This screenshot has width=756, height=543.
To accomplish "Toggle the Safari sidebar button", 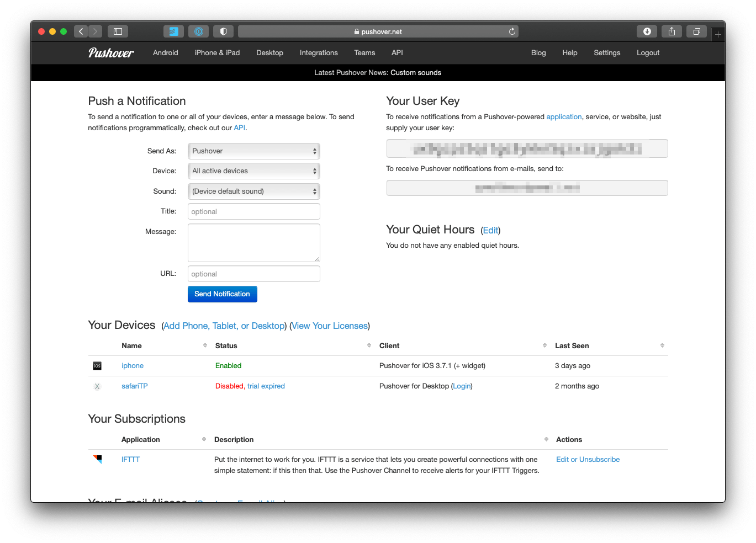I will (118, 31).
